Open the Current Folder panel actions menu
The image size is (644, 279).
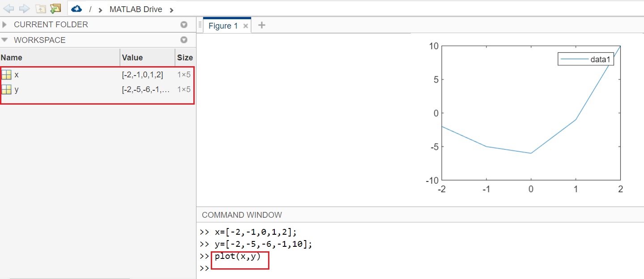[183, 25]
